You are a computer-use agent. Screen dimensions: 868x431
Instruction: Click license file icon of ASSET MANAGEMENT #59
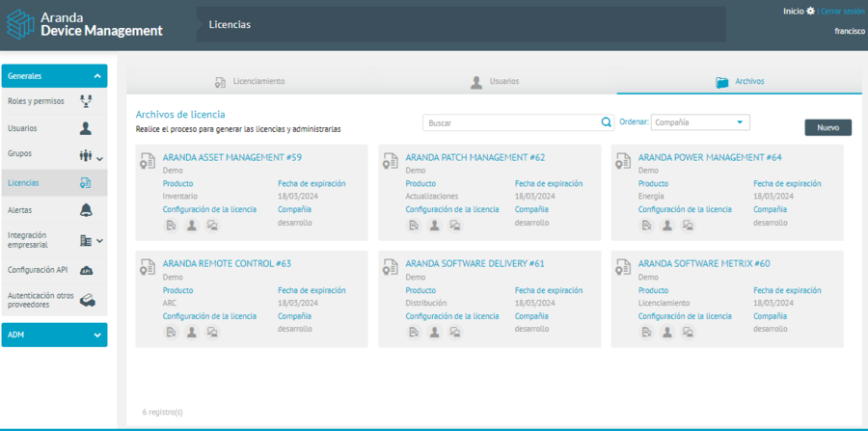tap(147, 160)
